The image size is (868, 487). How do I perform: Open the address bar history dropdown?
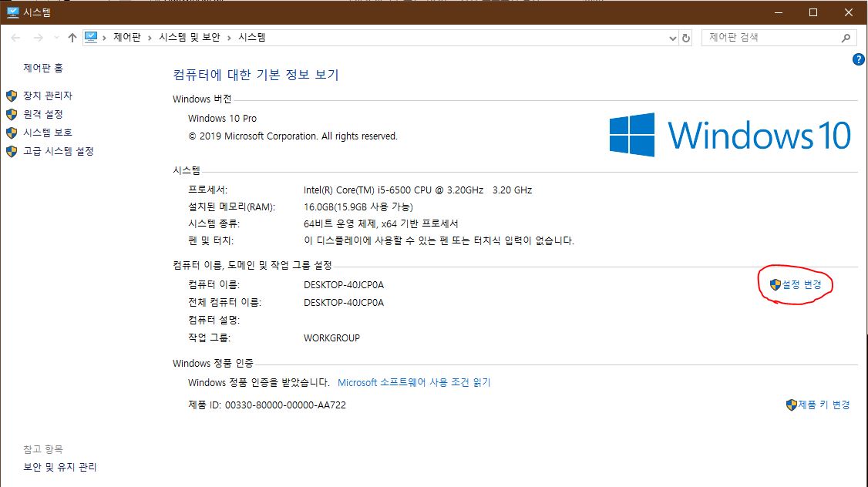tap(673, 38)
